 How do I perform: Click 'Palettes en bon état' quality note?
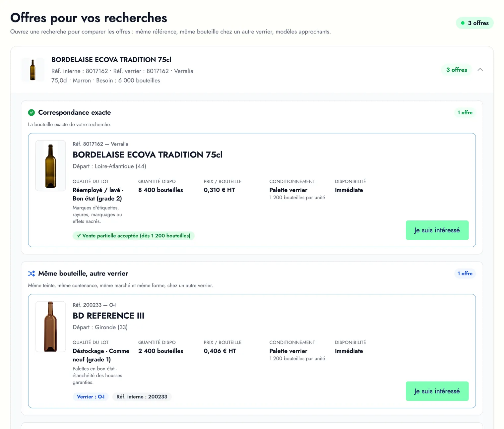pyautogui.click(x=97, y=376)
